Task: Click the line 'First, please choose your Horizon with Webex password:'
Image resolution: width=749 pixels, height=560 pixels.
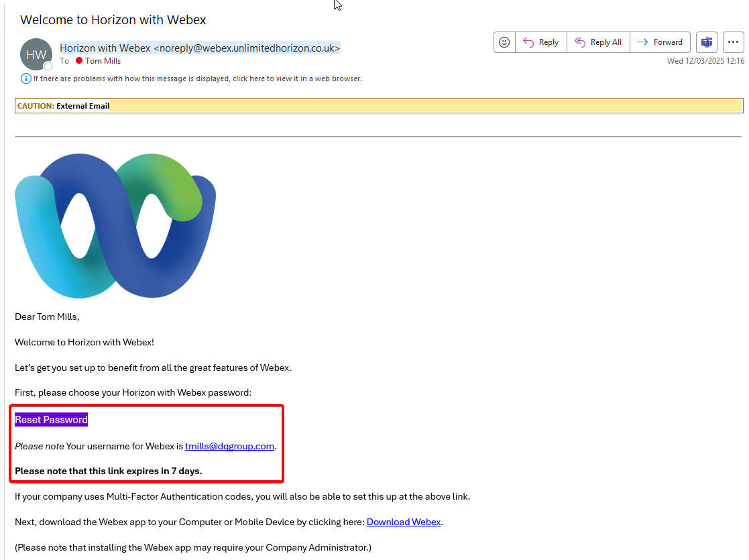Action: pyautogui.click(x=133, y=393)
